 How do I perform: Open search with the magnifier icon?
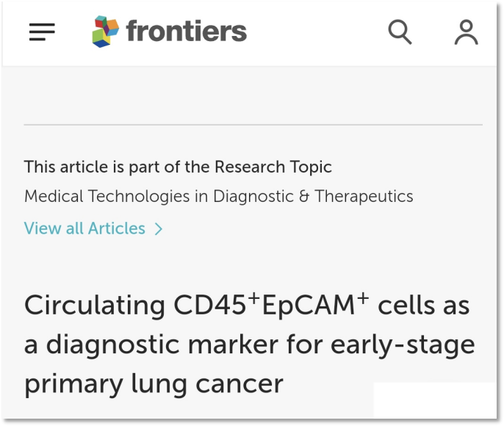[400, 32]
